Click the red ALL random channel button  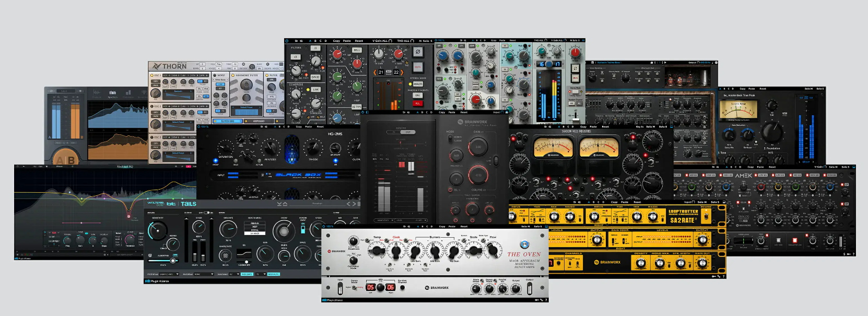coord(418,103)
